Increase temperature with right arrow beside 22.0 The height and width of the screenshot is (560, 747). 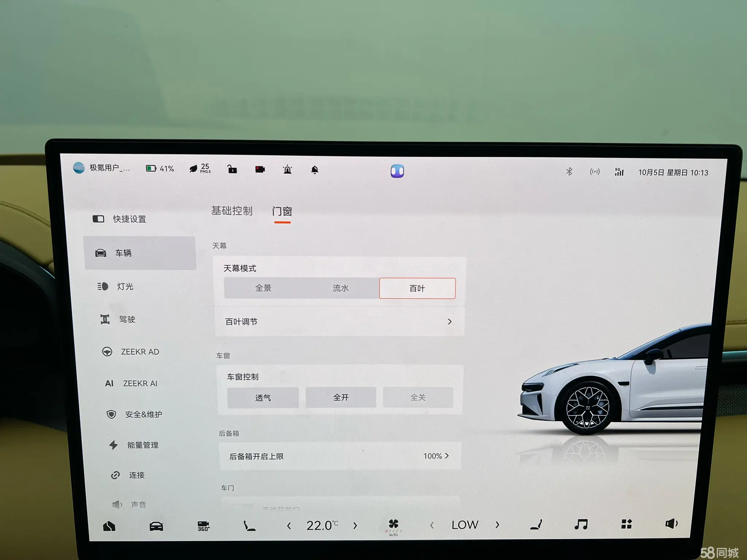[x=355, y=526]
